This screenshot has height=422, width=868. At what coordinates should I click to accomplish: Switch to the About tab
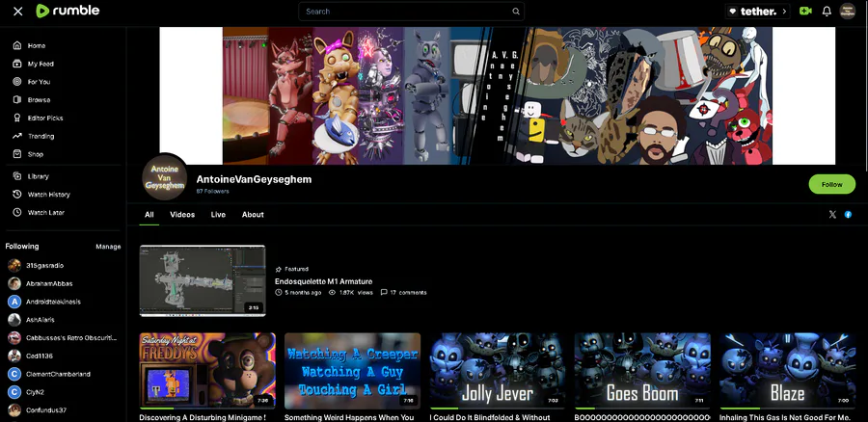253,215
